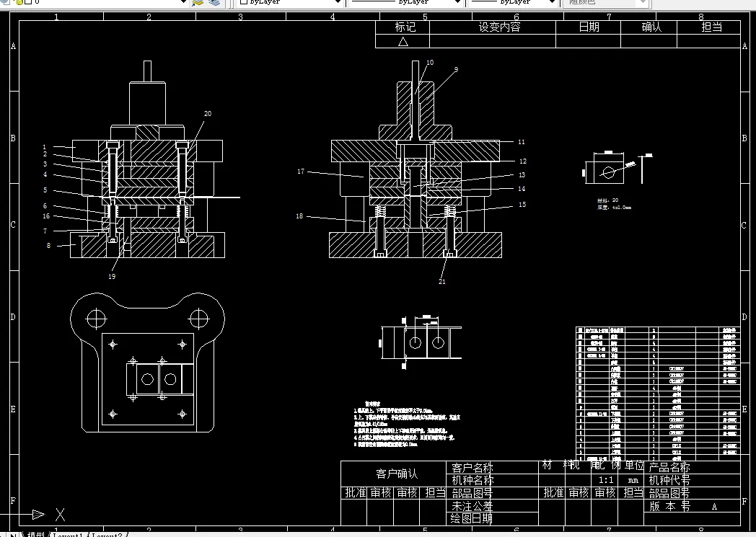The width and height of the screenshot is (756, 537).
Task: Click part callout number 15
Action: click(x=522, y=205)
